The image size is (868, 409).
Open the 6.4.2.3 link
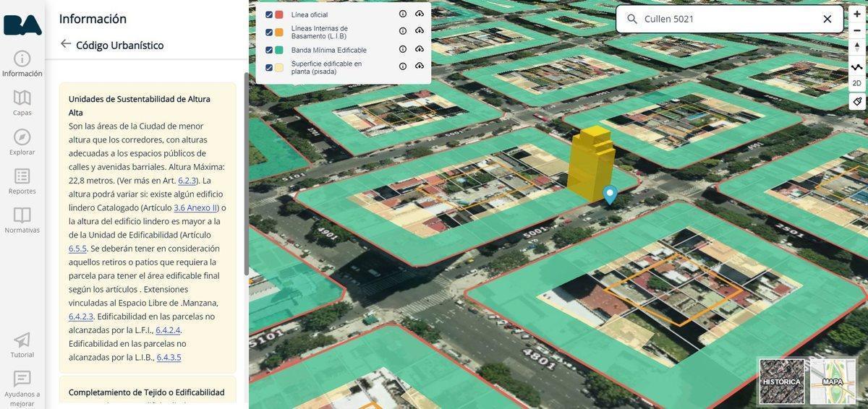tap(81, 317)
